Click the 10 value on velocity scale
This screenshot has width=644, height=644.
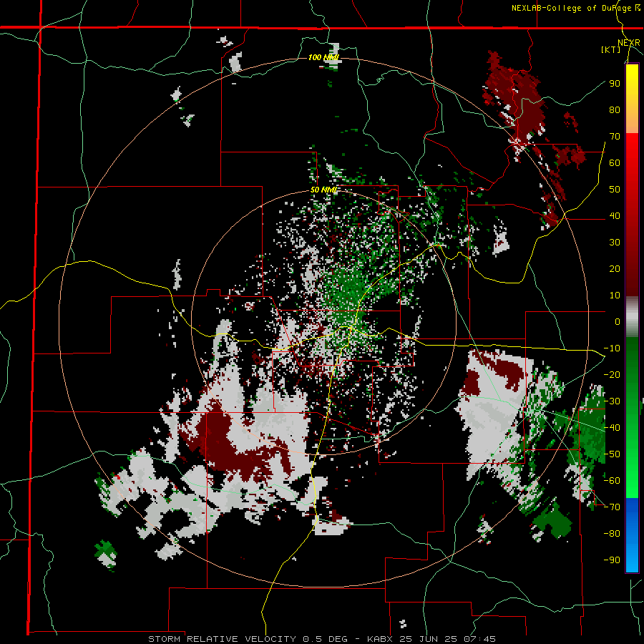pyautogui.click(x=615, y=296)
